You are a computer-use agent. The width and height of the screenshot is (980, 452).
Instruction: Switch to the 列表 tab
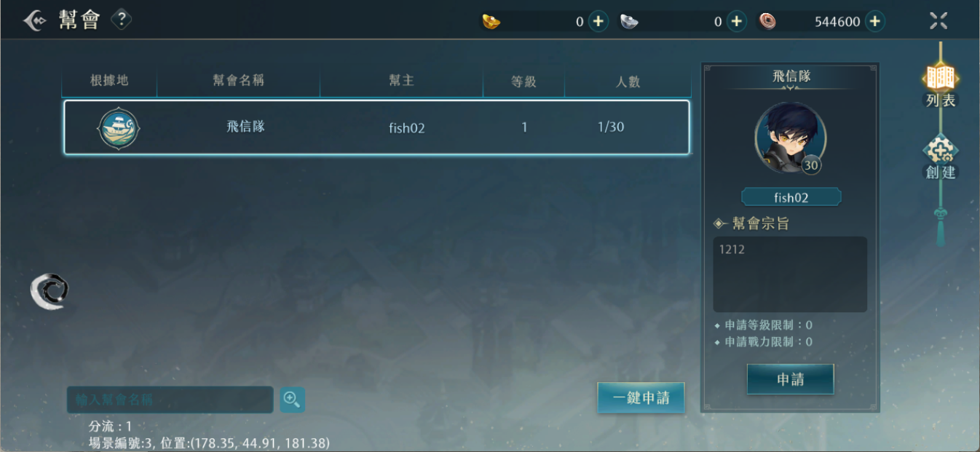tap(940, 85)
